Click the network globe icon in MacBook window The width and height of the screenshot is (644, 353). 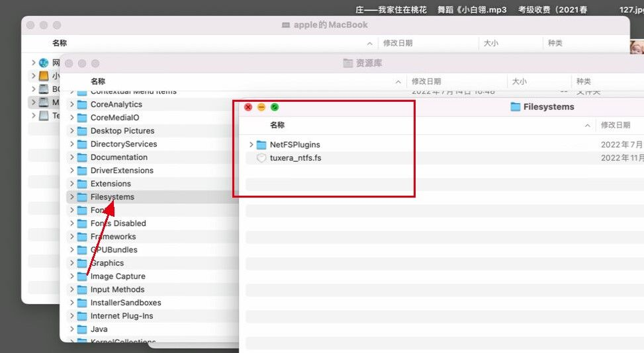tap(44, 63)
